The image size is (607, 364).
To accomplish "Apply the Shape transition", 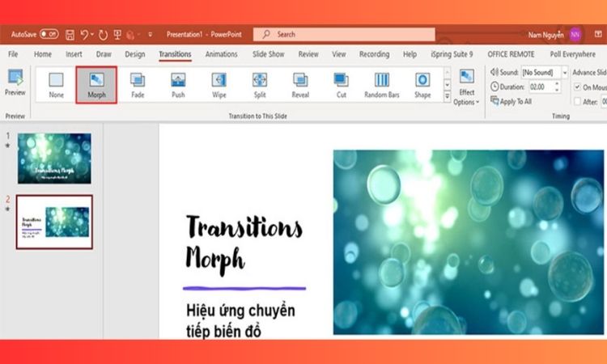I will [x=422, y=85].
